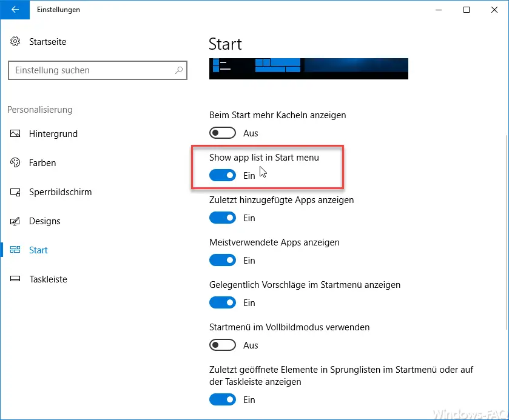Click the back arrow in the title bar

pos(15,10)
